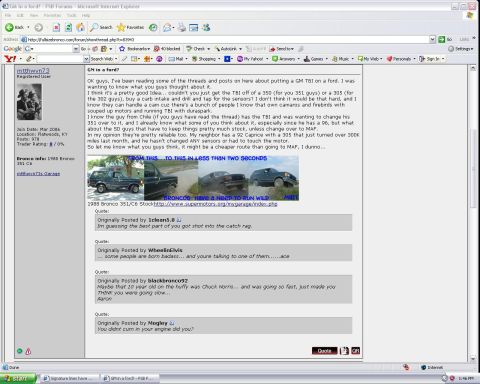Click into the Yahoo toolbar search box

point(60,59)
